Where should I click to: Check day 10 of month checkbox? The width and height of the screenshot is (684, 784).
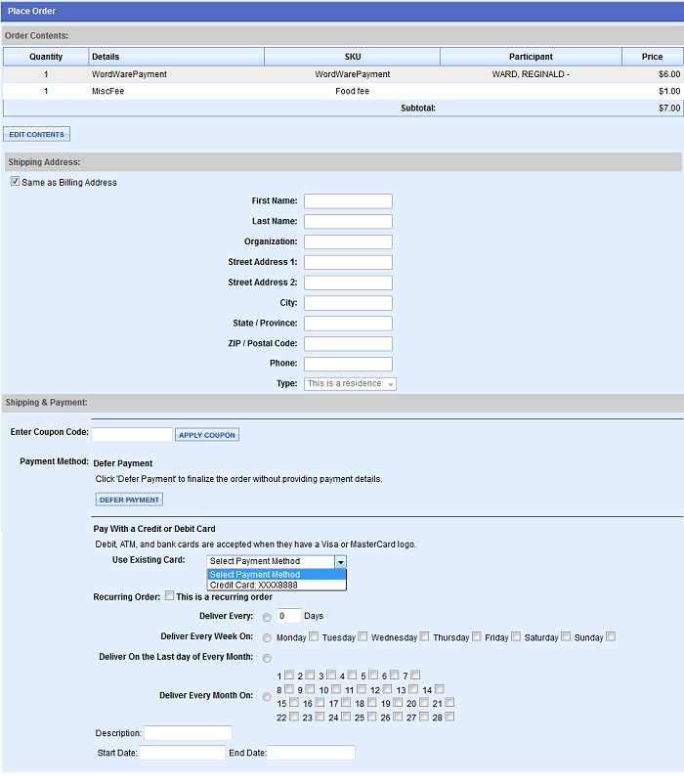click(x=336, y=689)
